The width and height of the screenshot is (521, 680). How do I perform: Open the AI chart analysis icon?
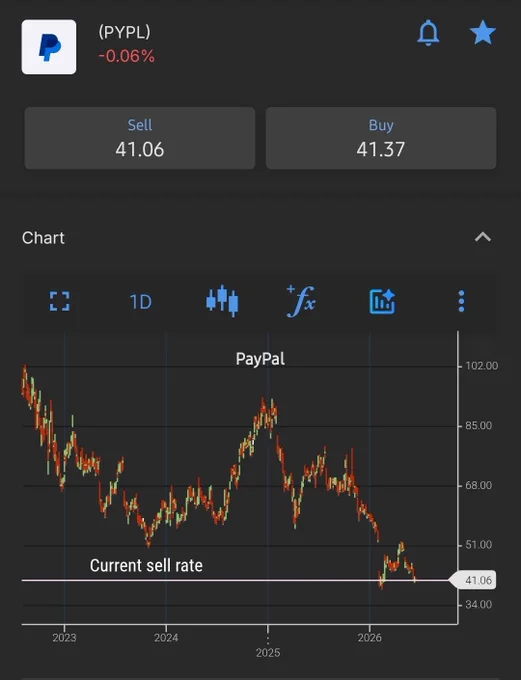[382, 301]
